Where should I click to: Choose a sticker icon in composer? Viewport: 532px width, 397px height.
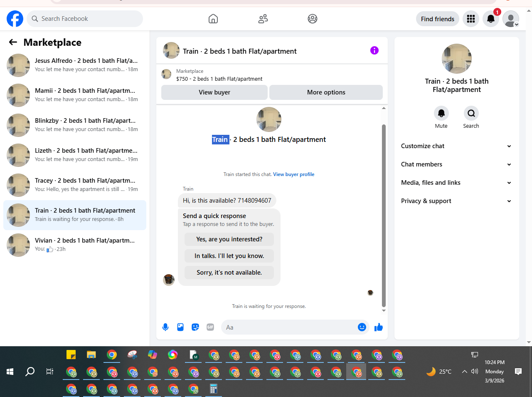[x=195, y=327]
